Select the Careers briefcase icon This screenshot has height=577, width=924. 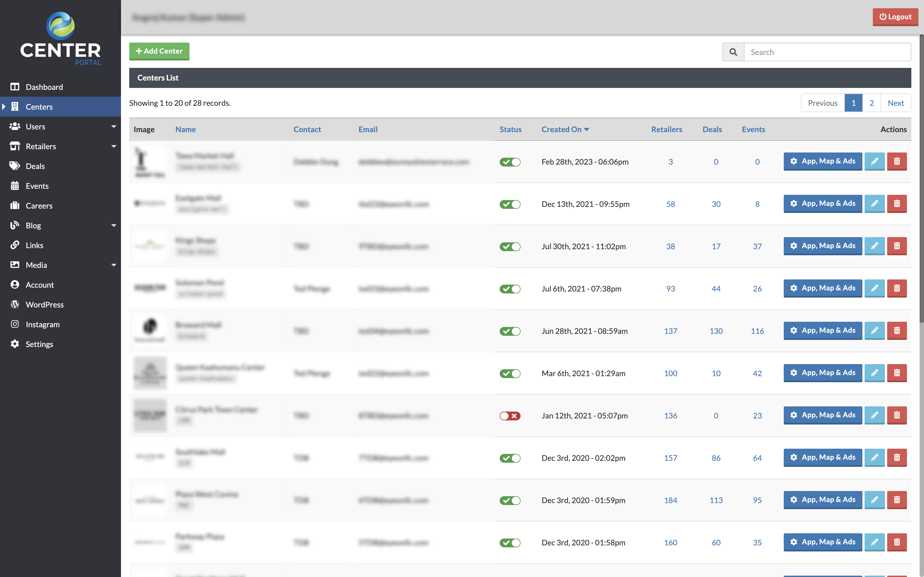[15, 205]
